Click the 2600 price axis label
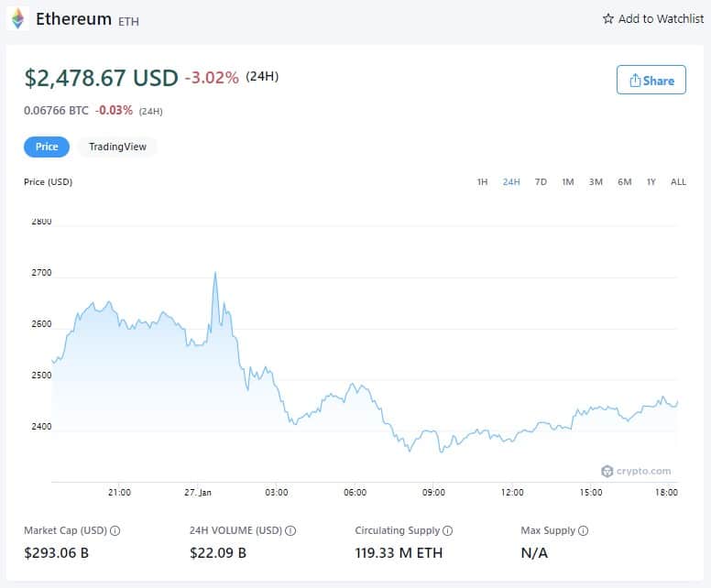This screenshot has width=711, height=588. tap(41, 324)
